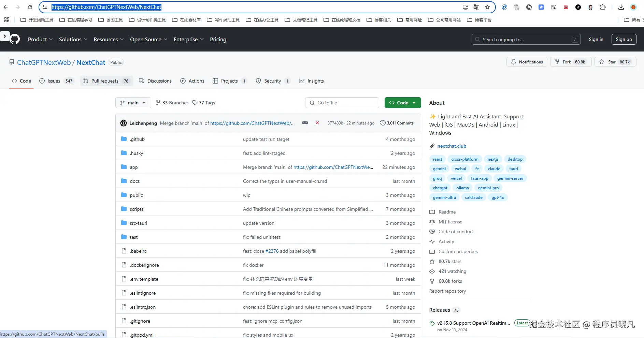This screenshot has height=338, width=644.
Task: Click the commit history clock icon
Action: coord(383,123)
